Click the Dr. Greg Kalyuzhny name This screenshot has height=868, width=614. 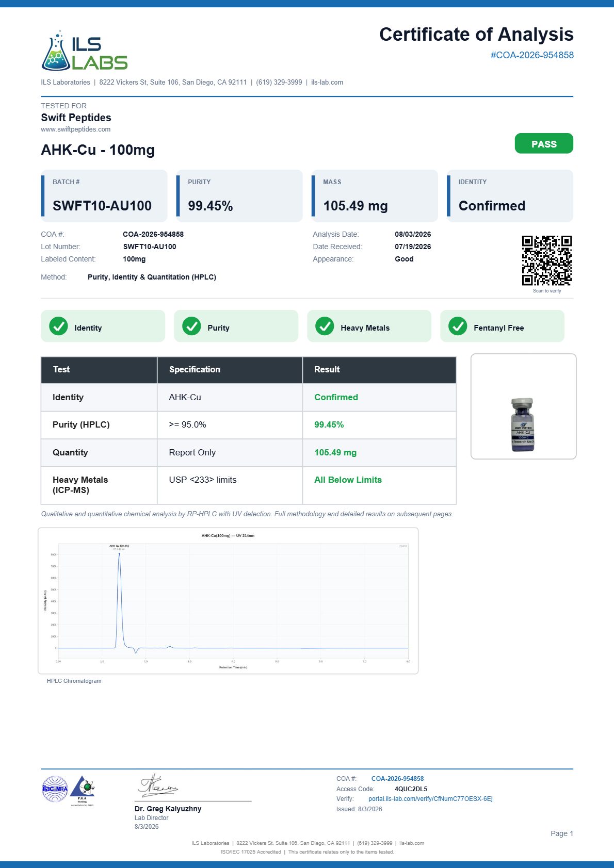168,809
